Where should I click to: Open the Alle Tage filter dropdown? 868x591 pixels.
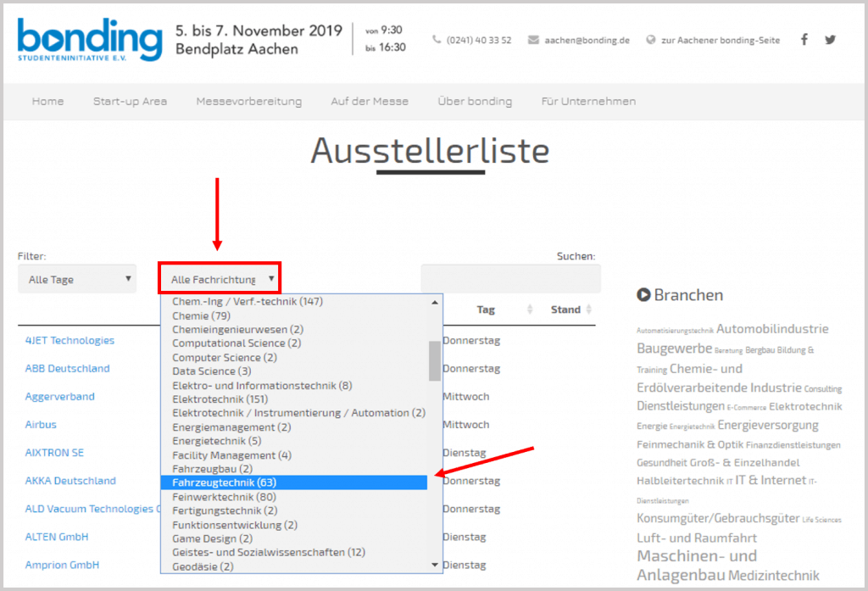click(77, 279)
